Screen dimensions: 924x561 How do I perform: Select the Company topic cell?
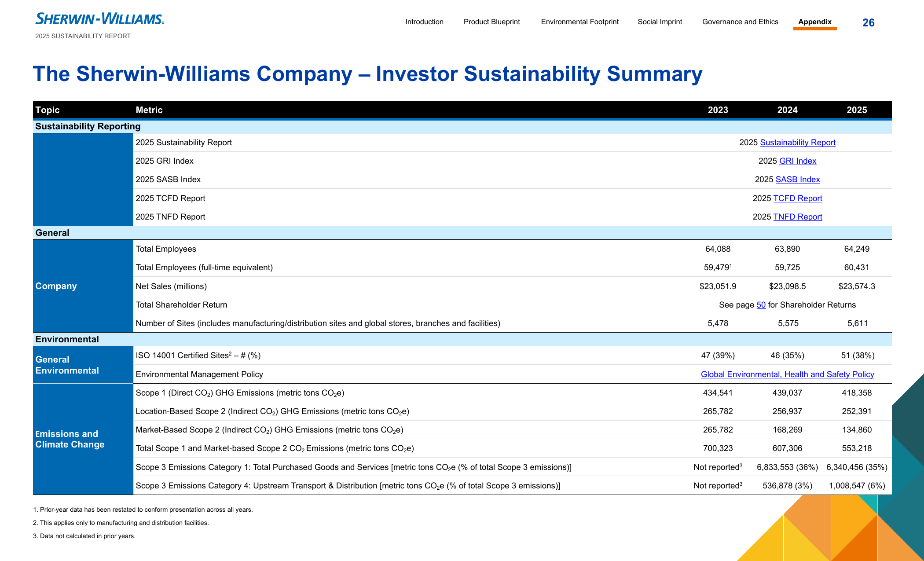(x=83, y=286)
